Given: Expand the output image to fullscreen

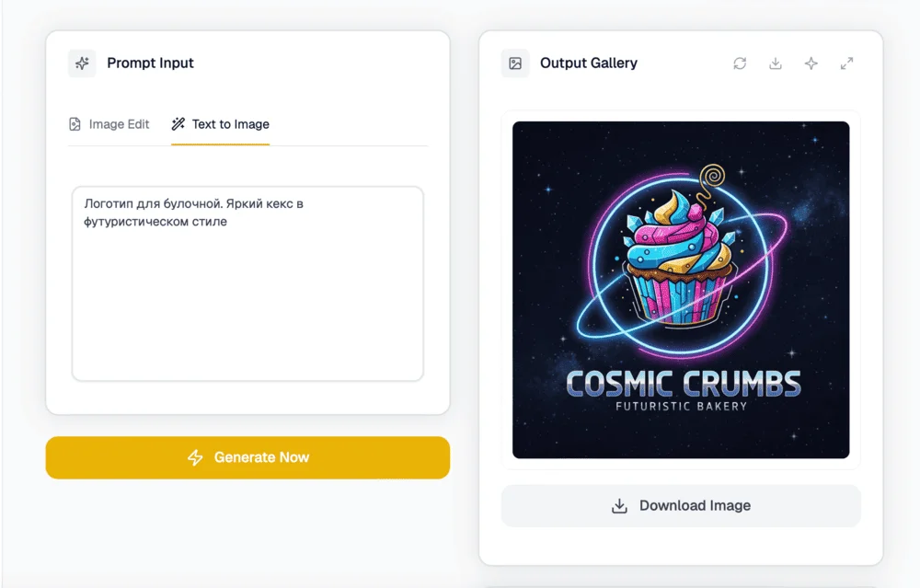Looking at the screenshot, I should click(x=847, y=63).
